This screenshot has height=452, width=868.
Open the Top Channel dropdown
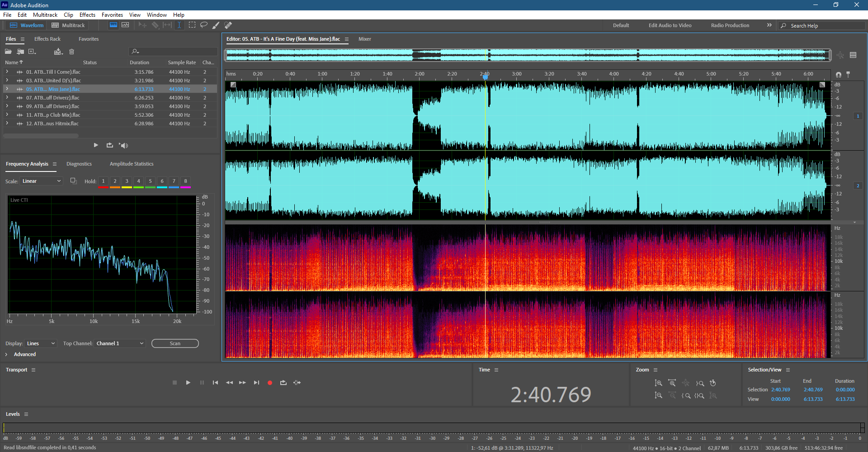tap(120, 343)
